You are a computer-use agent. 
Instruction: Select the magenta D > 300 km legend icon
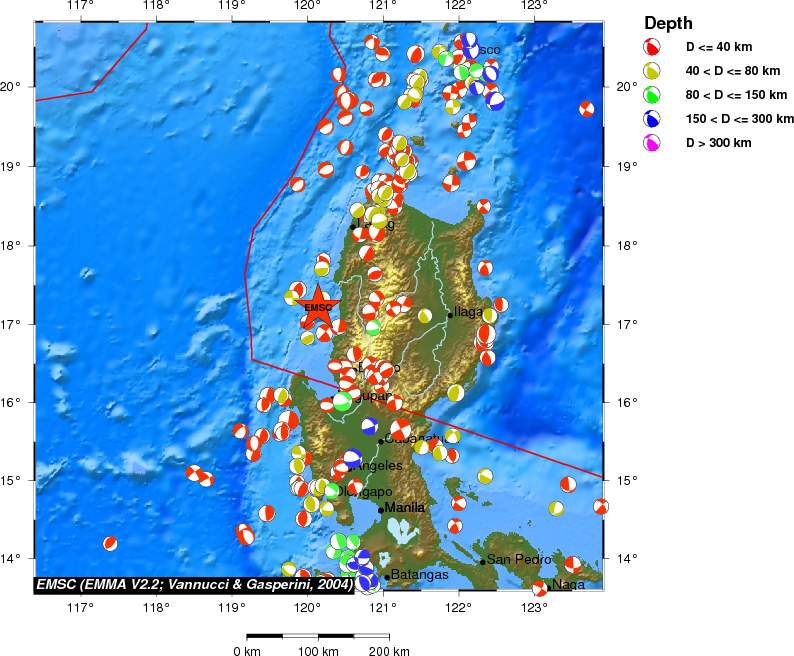pyautogui.click(x=652, y=143)
